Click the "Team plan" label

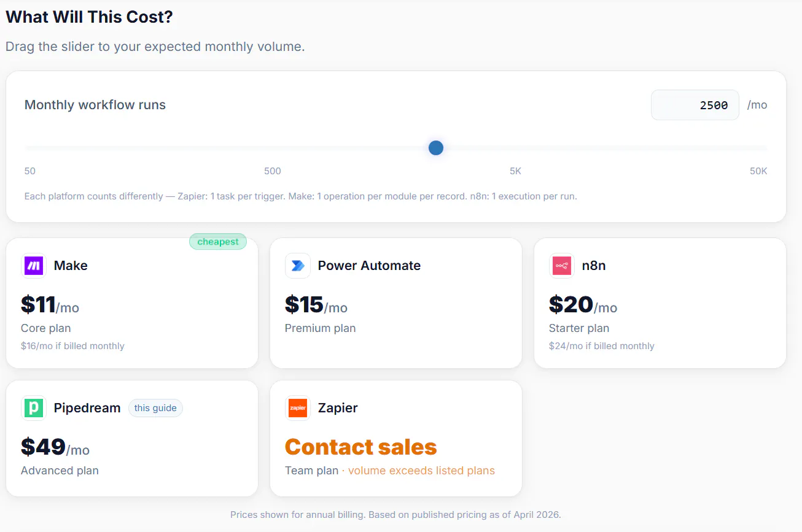click(311, 471)
